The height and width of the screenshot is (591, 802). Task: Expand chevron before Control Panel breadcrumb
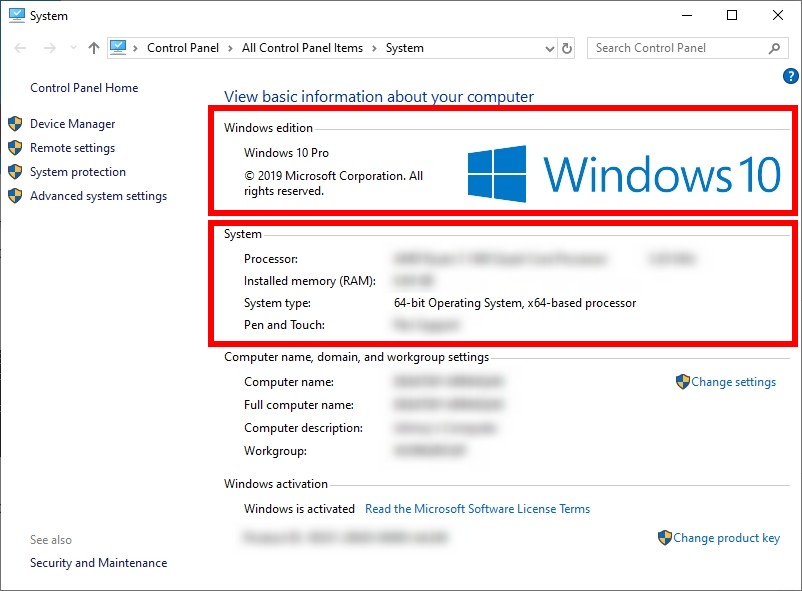[136, 48]
